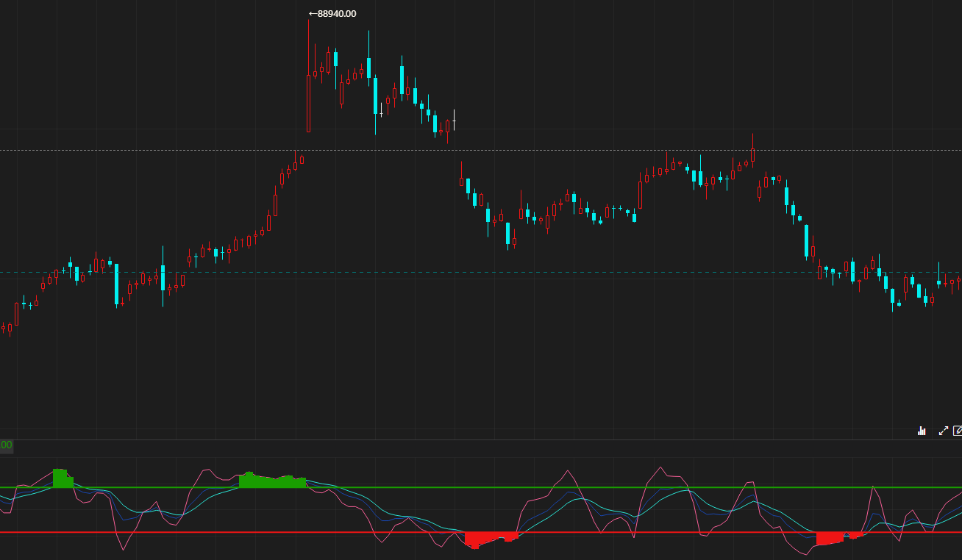The image size is (962, 560).
Task: Select the long cyan candle in left section
Action: click(x=116, y=284)
